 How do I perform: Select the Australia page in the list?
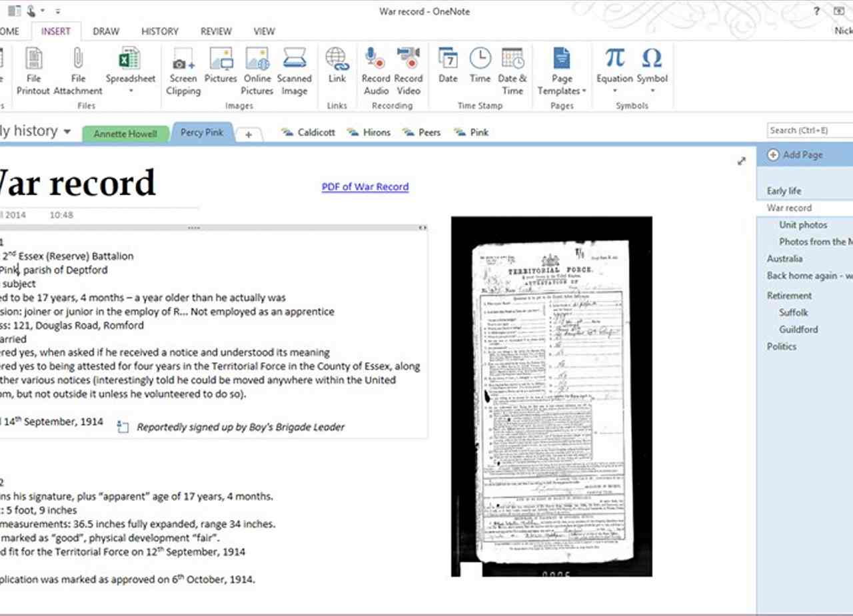(784, 258)
